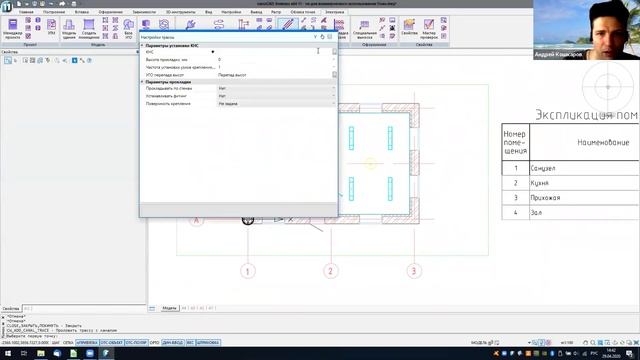Click the nanoCAD application logo button

pos(6,7)
